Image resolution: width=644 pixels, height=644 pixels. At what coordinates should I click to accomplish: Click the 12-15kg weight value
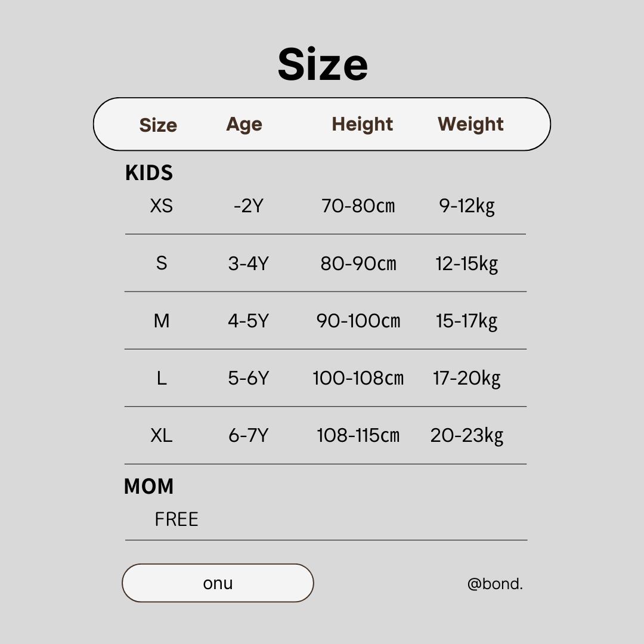click(466, 264)
